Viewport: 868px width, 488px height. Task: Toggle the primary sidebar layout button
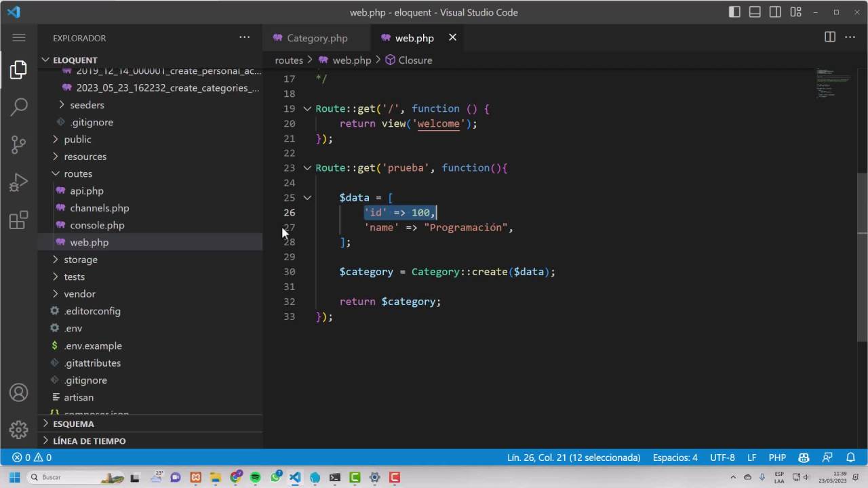click(734, 12)
